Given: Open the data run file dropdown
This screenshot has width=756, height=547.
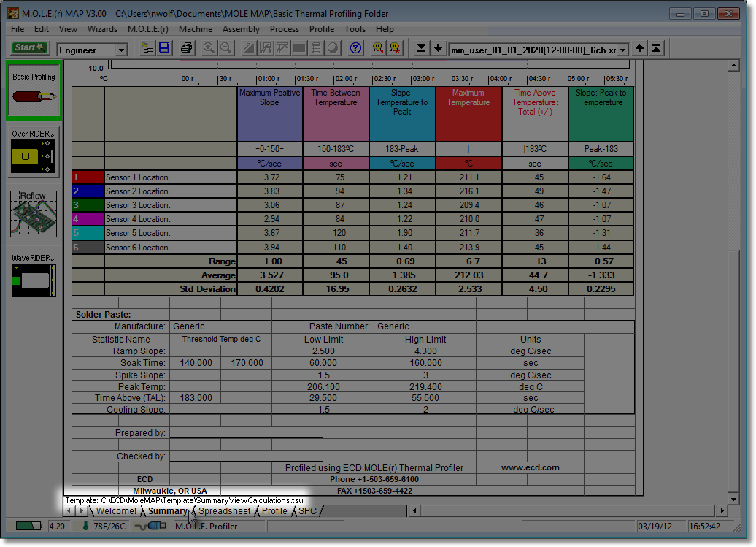Looking at the screenshot, I should pos(623,50).
